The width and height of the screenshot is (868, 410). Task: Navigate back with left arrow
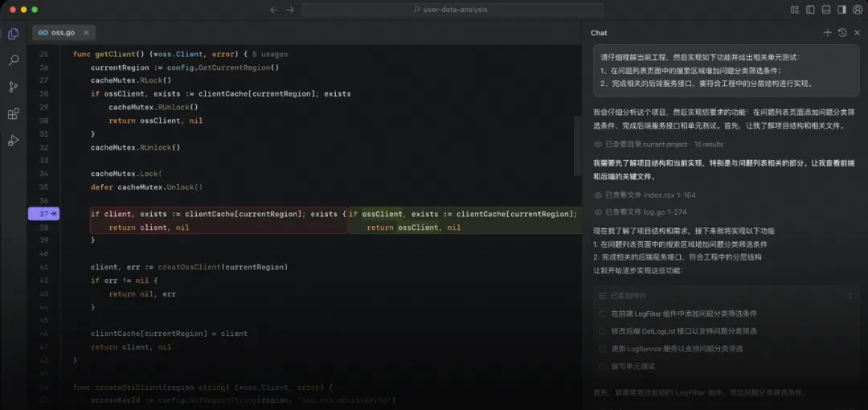pos(274,10)
